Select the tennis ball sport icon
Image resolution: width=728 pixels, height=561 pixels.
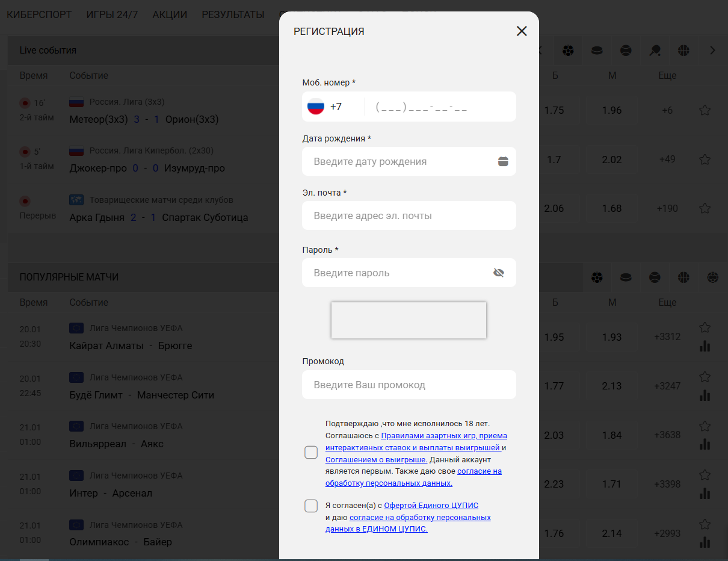point(626,51)
